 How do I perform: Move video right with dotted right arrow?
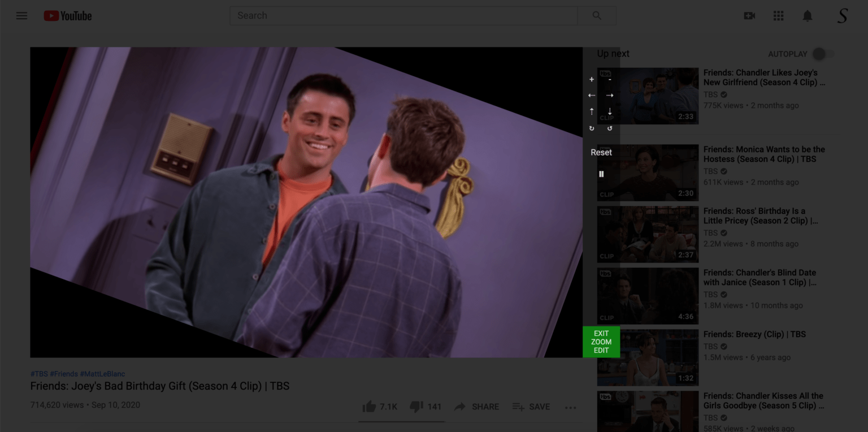point(610,95)
